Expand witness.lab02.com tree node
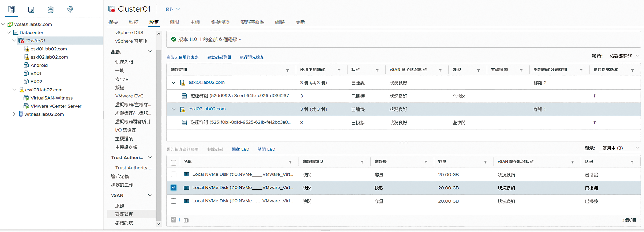This screenshot has width=644, height=232. [x=14, y=114]
